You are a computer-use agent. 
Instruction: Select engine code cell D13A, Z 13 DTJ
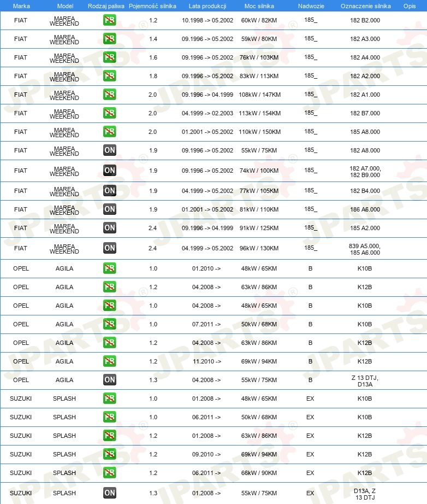point(365,494)
